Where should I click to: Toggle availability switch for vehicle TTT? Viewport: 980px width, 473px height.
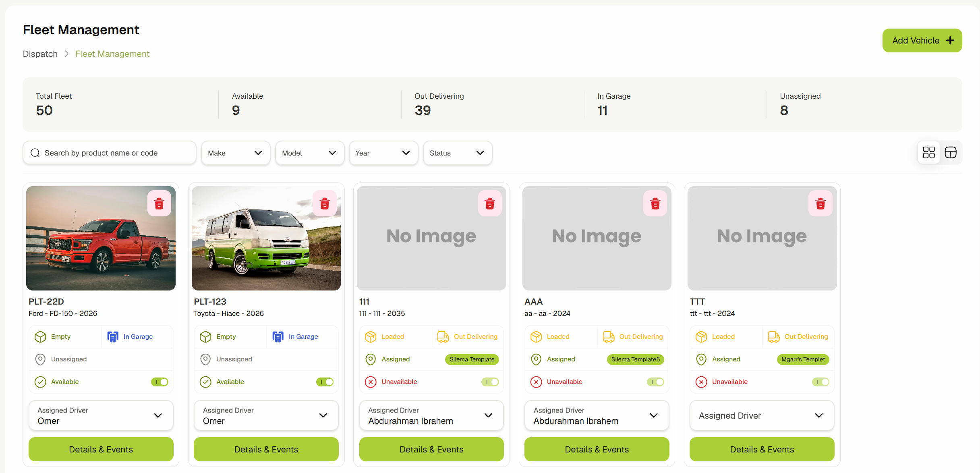pyautogui.click(x=820, y=382)
